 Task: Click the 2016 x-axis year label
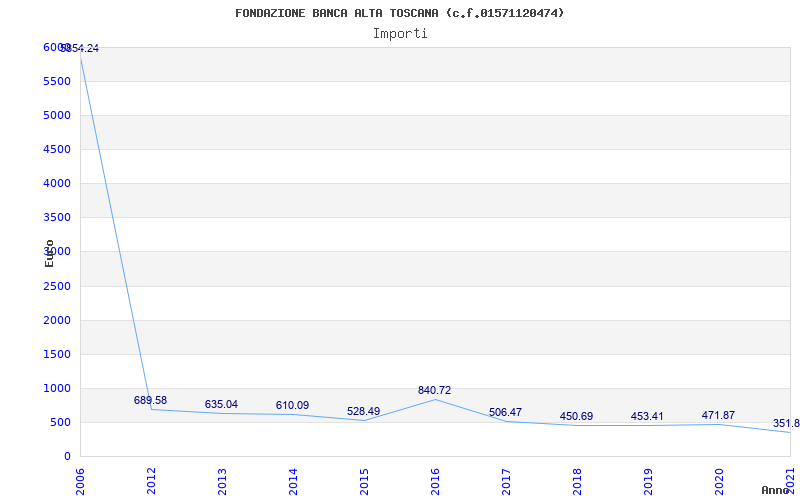(435, 482)
